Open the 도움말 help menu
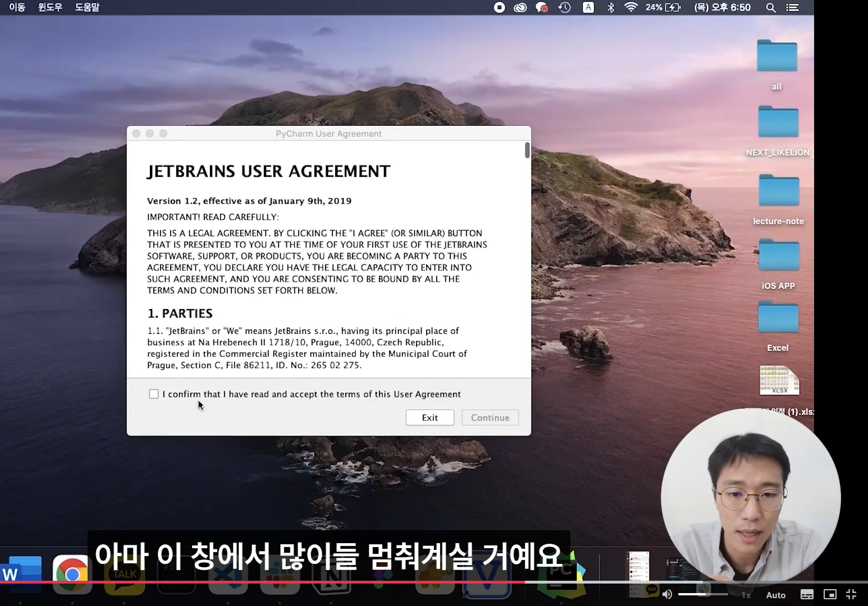Viewport: 868px width, 606px height. (87, 7)
